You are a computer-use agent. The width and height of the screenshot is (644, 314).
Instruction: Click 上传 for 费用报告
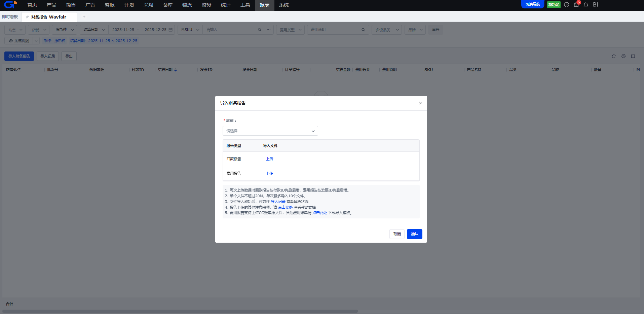click(x=270, y=173)
